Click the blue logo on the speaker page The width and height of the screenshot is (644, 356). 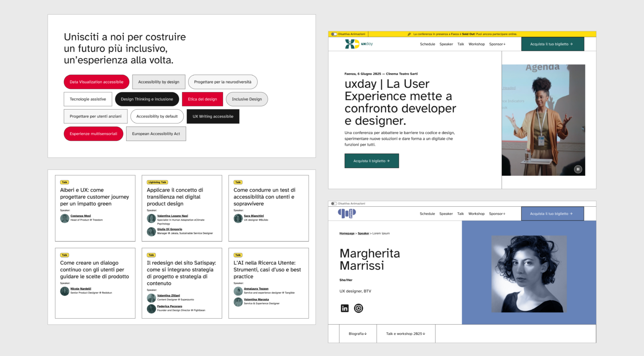click(x=347, y=213)
